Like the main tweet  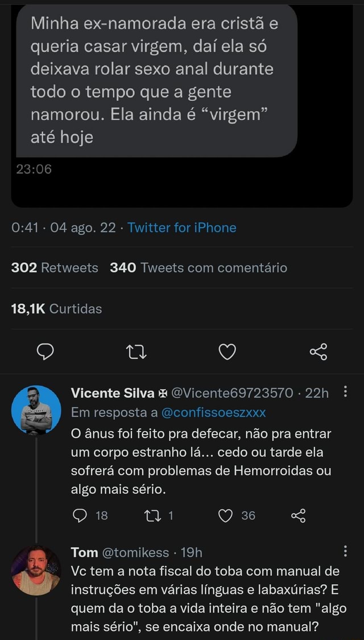point(227,353)
